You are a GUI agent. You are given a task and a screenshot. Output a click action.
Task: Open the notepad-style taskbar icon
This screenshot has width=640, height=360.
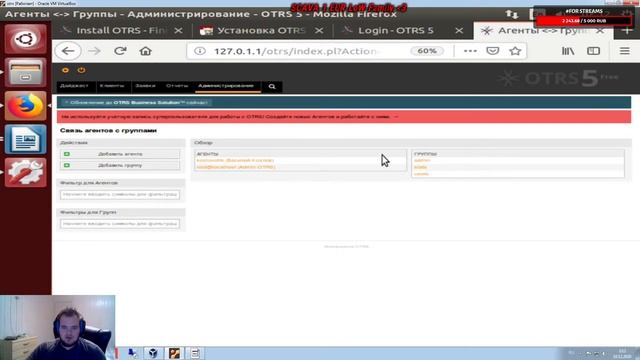[x=195, y=353]
